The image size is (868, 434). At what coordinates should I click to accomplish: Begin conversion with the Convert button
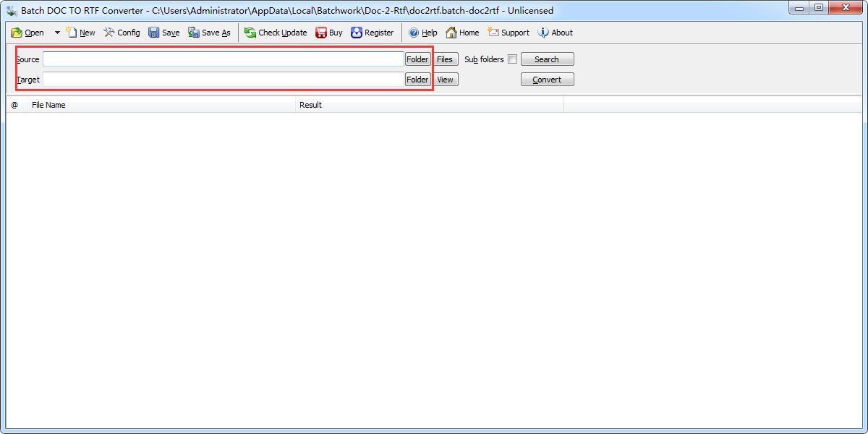547,80
